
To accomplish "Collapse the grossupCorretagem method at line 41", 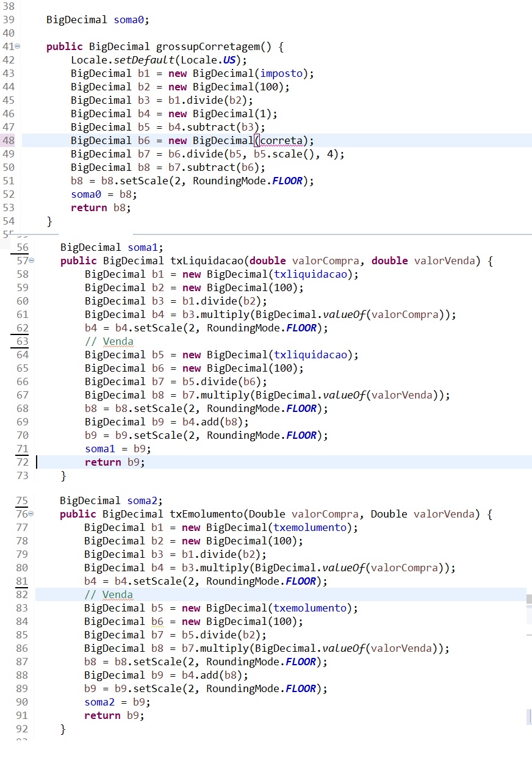I will 18,46.
